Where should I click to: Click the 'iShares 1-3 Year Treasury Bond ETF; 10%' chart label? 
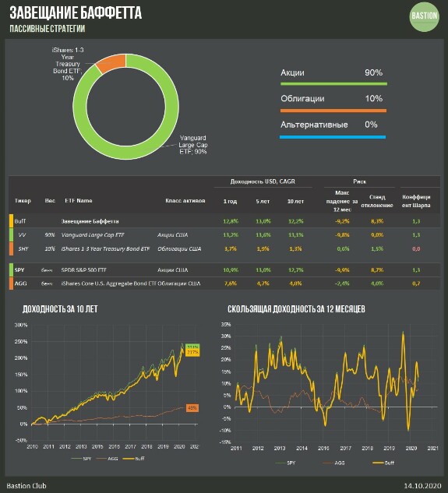click(68, 64)
